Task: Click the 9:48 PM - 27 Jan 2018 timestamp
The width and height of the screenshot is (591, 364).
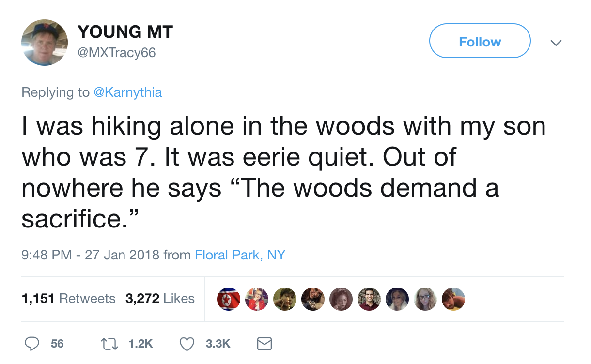Action: [x=91, y=255]
